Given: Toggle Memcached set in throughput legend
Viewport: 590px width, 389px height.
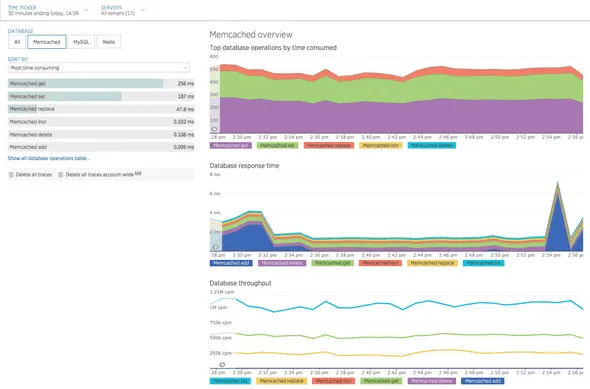Looking at the screenshot, I should coord(230,381).
